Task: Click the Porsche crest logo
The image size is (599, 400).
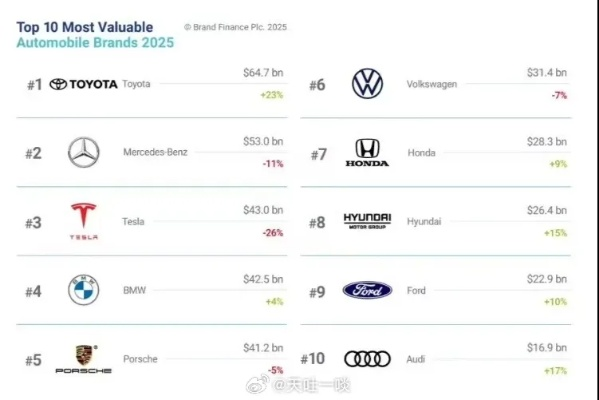Action: [x=84, y=359]
